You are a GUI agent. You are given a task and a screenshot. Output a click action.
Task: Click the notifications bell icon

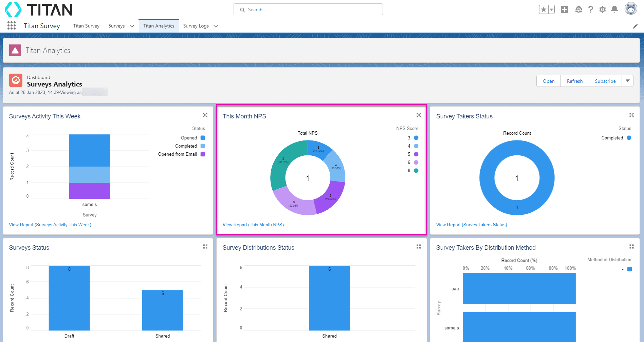614,9
